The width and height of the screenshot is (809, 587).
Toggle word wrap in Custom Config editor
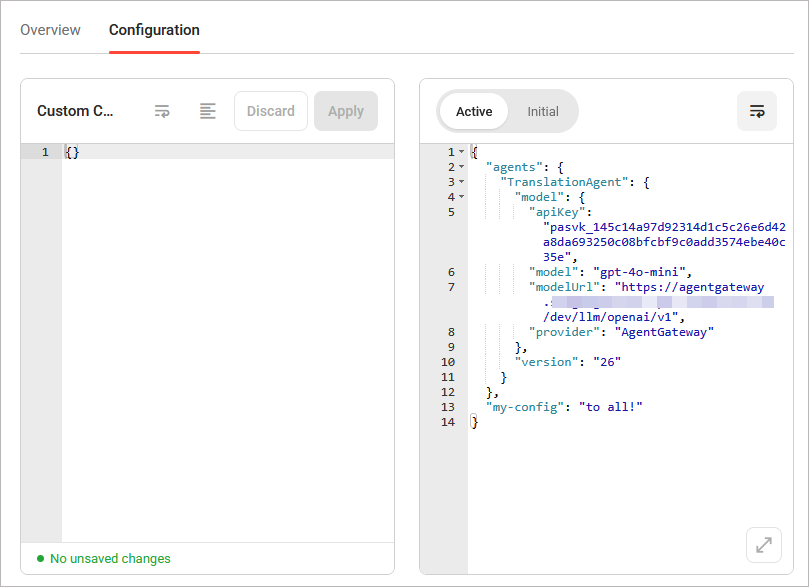[162, 111]
